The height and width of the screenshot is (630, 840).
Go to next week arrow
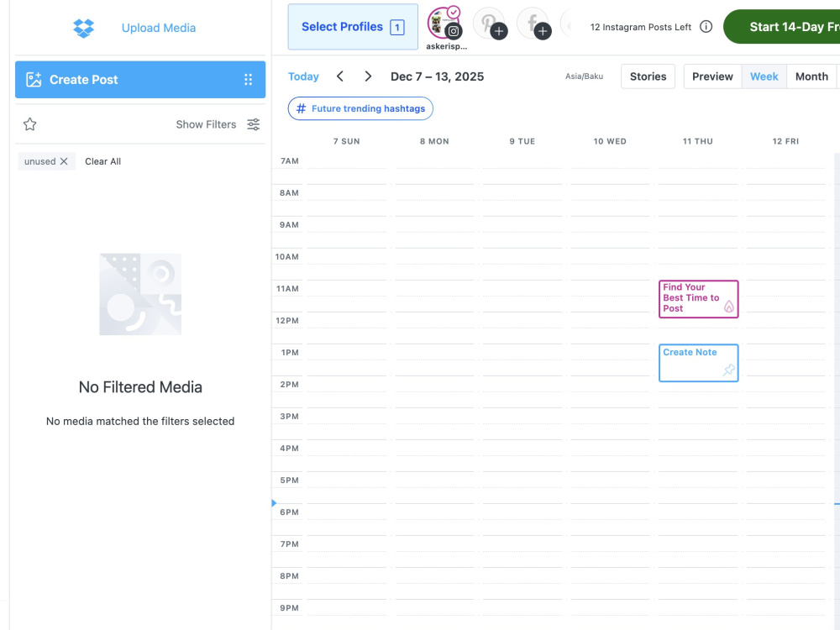pyautogui.click(x=368, y=76)
